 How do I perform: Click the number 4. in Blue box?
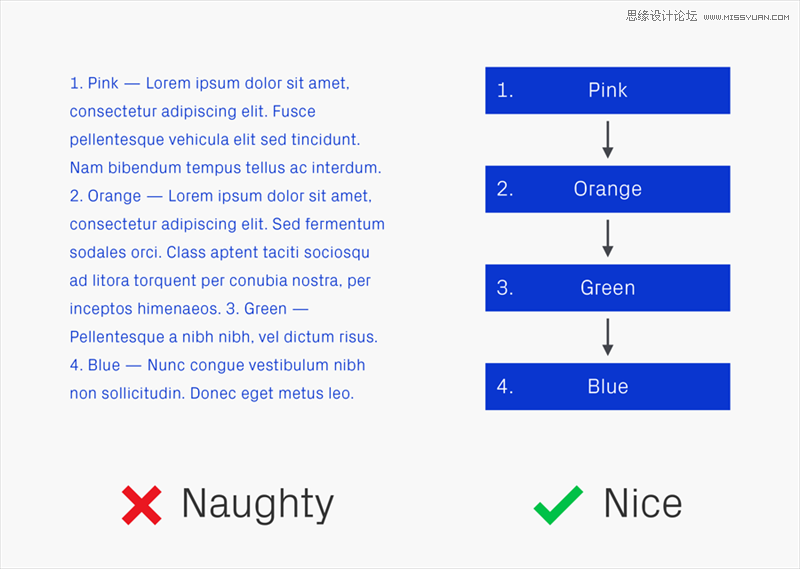(x=505, y=386)
